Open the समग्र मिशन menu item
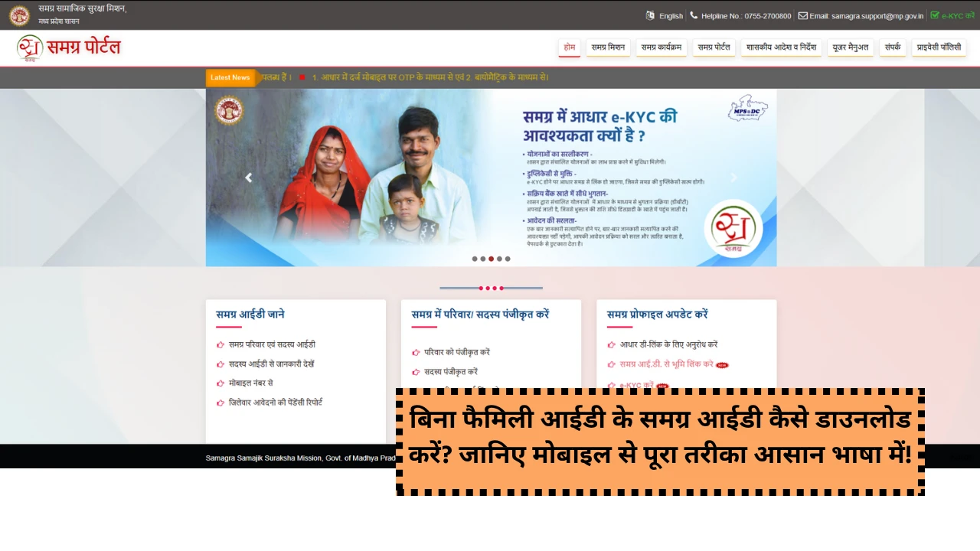The image size is (980, 551). pos(607,47)
